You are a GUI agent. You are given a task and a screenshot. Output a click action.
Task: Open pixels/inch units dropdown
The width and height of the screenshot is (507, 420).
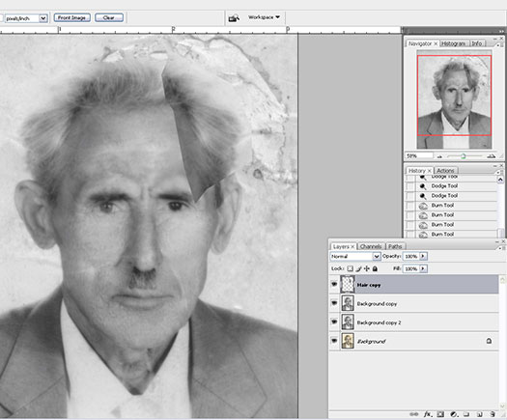[x=43, y=18]
